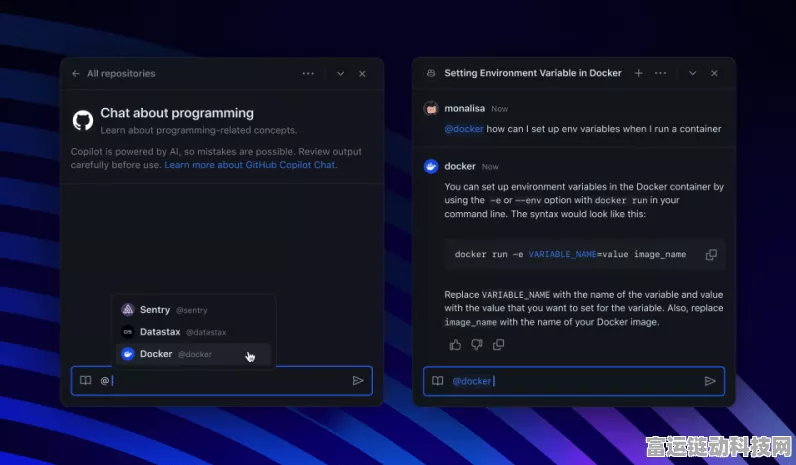
Task: Click the Docker logo in the suggestion list
Action: (128, 354)
